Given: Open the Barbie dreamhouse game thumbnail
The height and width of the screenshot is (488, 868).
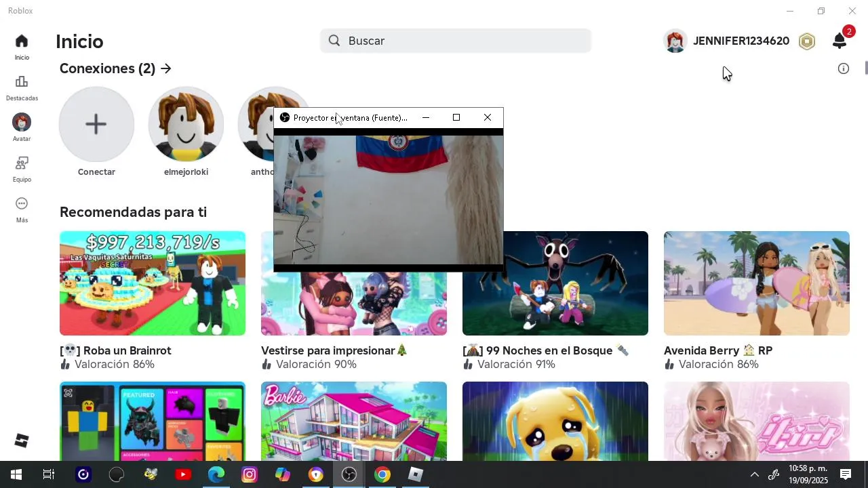Looking at the screenshot, I should [x=354, y=421].
